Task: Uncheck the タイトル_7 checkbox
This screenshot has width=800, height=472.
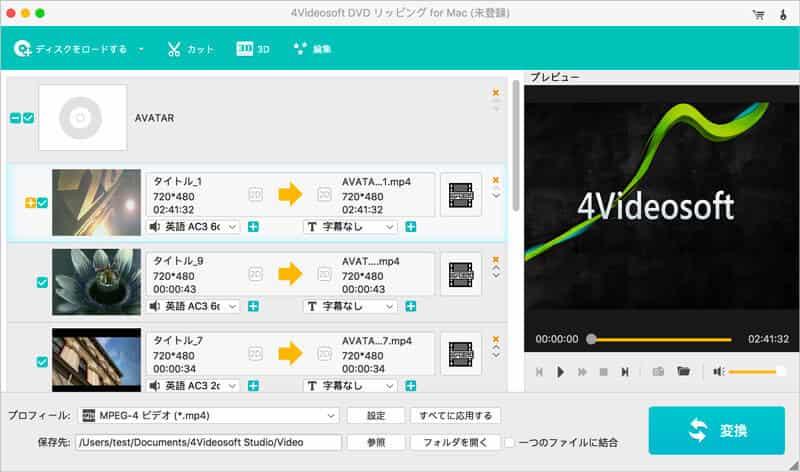Action: (x=42, y=362)
